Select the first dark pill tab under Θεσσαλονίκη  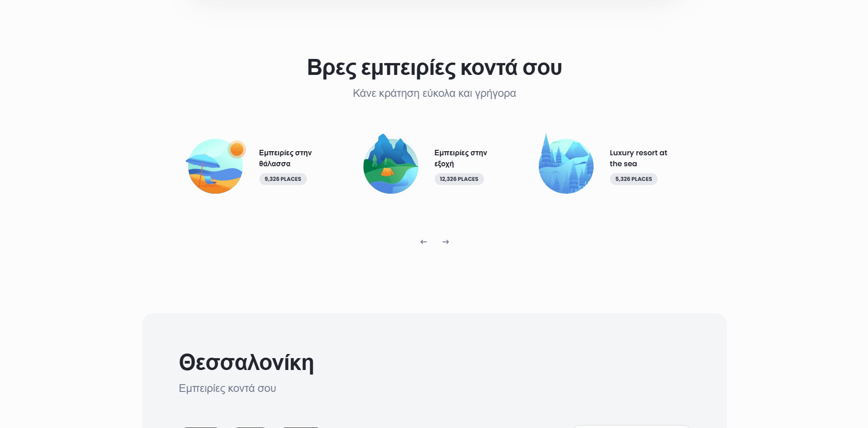[201, 427]
